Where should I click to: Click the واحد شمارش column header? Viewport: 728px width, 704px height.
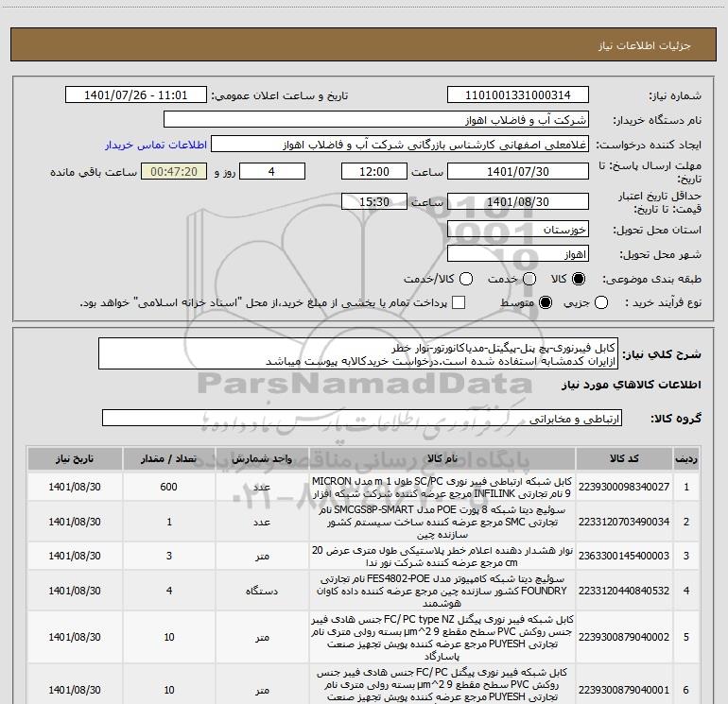click(262, 458)
